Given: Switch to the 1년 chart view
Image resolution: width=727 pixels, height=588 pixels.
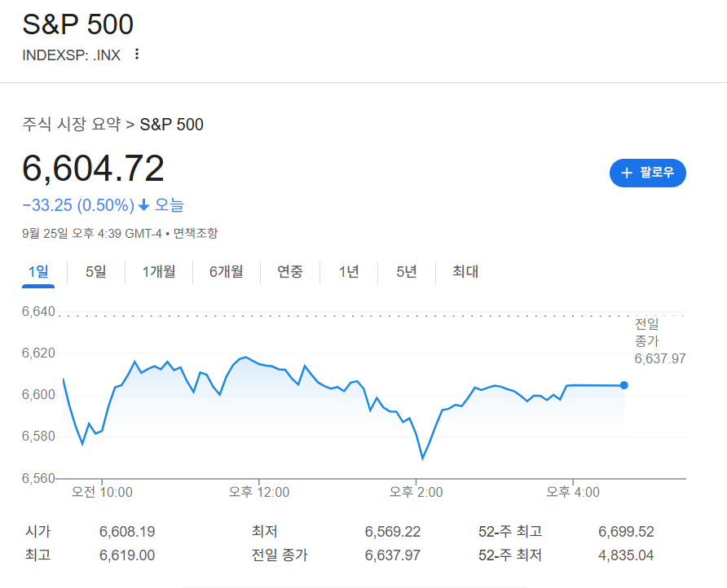Looking at the screenshot, I should (348, 271).
